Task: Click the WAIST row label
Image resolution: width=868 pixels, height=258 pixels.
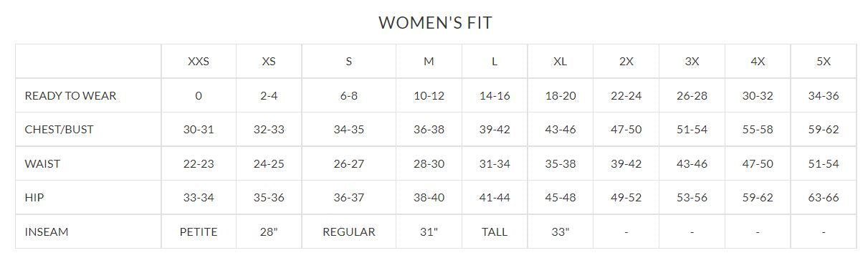Action: (42, 164)
